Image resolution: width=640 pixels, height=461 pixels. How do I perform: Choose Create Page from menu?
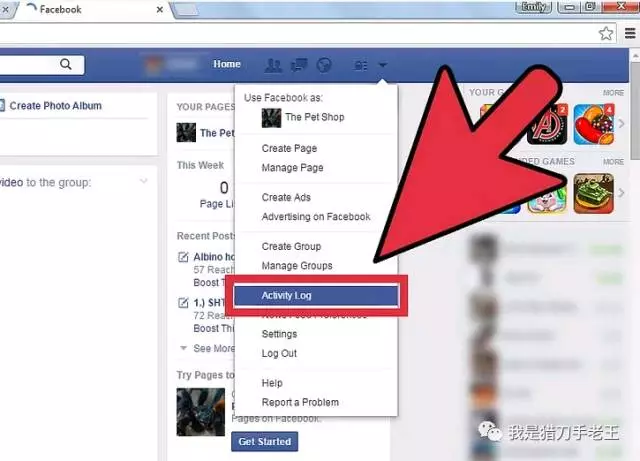tap(289, 148)
